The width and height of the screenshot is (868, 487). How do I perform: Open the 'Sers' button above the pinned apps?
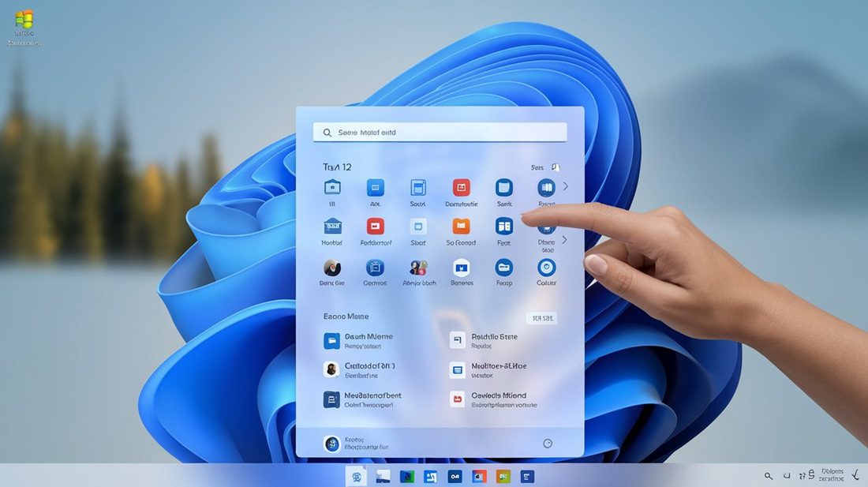click(x=545, y=167)
